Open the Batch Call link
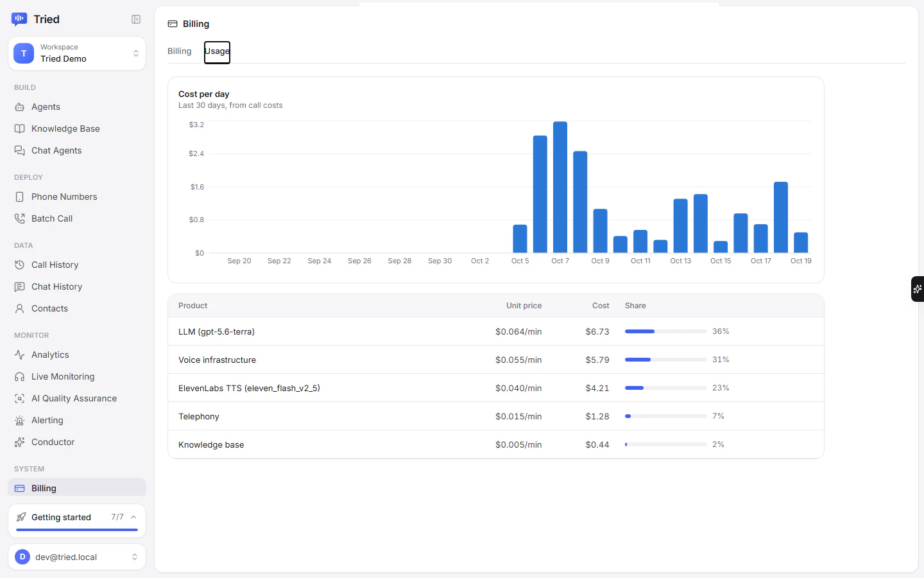Screen dimensions: 924x578 click(x=77, y=218)
